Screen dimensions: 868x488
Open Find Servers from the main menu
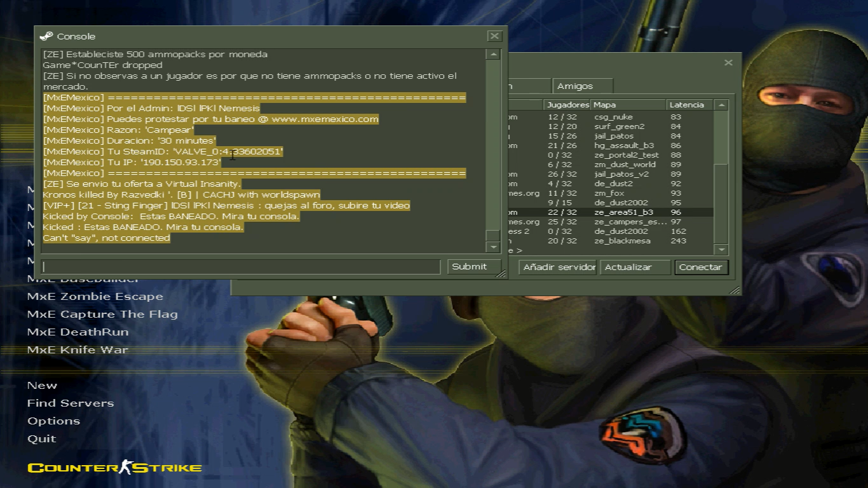71,403
